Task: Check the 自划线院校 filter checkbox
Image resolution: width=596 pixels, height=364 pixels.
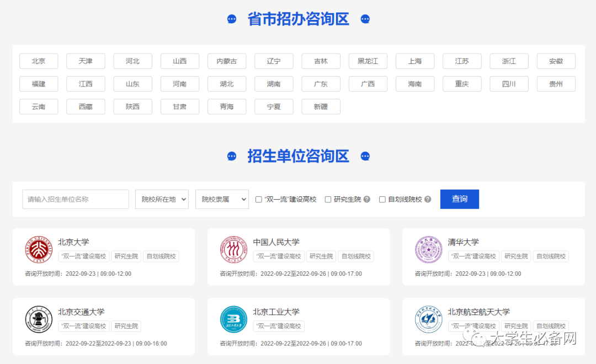Action: click(x=382, y=200)
